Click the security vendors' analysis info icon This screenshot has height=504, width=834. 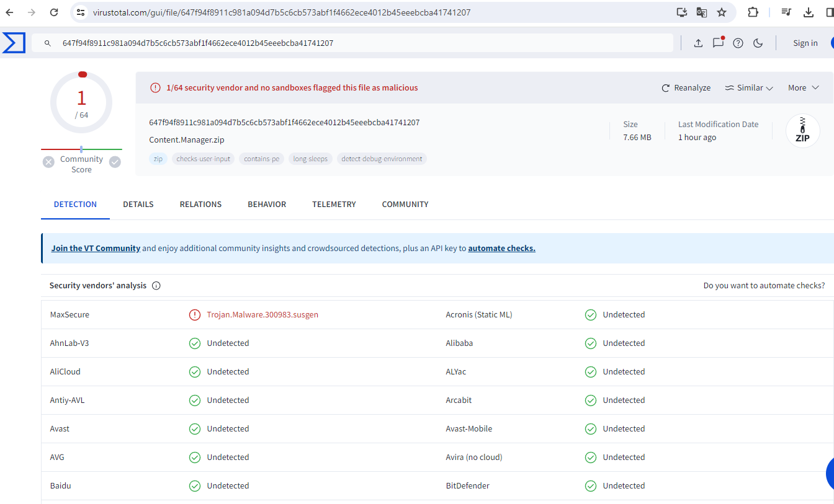pyautogui.click(x=156, y=286)
